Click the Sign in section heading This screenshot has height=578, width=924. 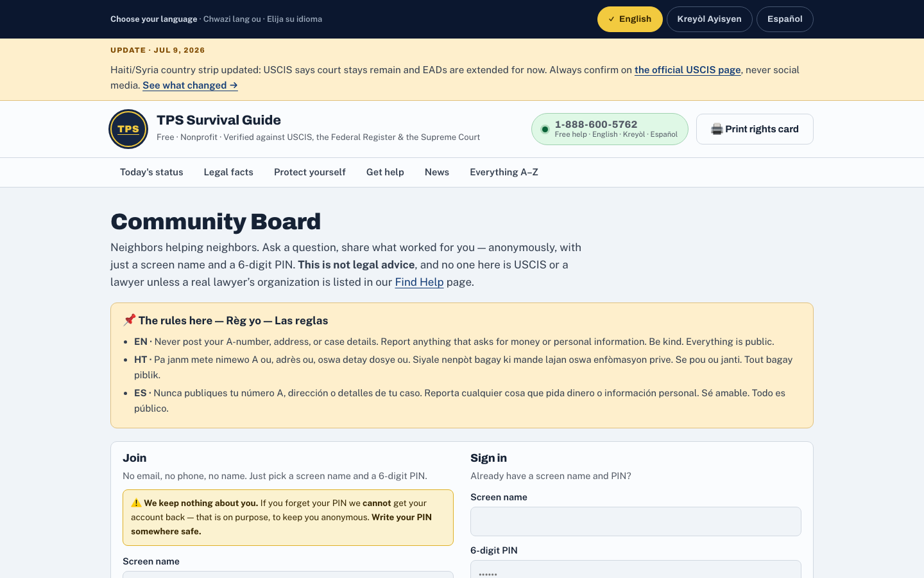(x=488, y=458)
